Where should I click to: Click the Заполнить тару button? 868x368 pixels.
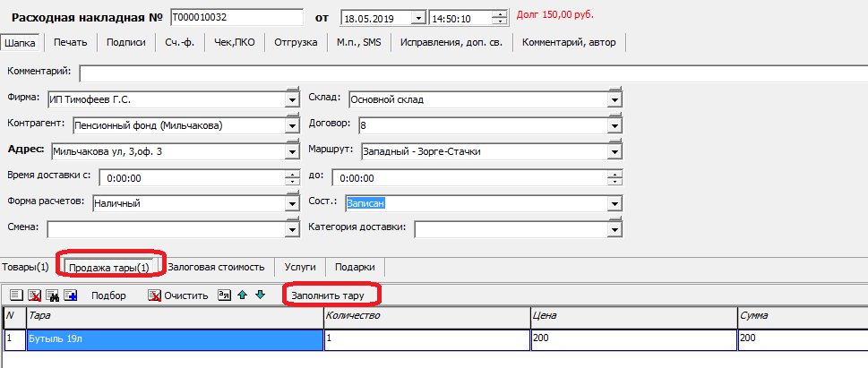332,295
